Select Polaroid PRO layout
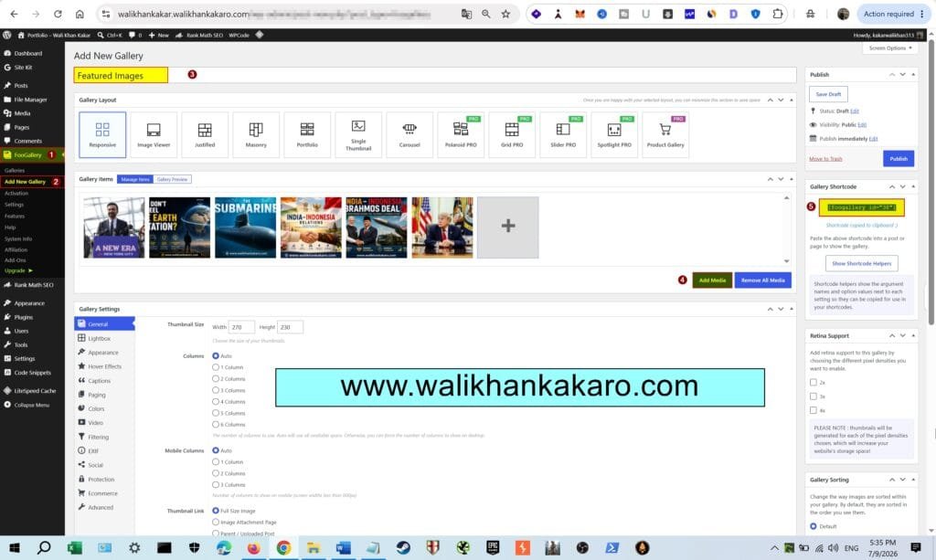 coord(461,135)
